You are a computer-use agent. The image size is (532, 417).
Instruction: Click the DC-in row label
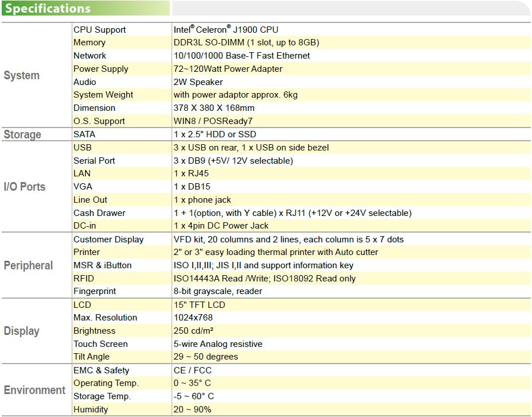(84, 226)
